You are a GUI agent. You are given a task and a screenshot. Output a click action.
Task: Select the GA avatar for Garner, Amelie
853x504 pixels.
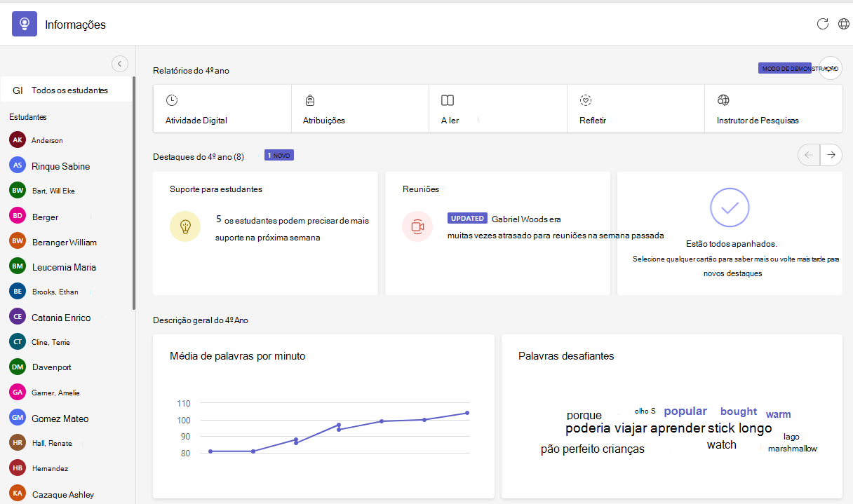(x=18, y=393)
